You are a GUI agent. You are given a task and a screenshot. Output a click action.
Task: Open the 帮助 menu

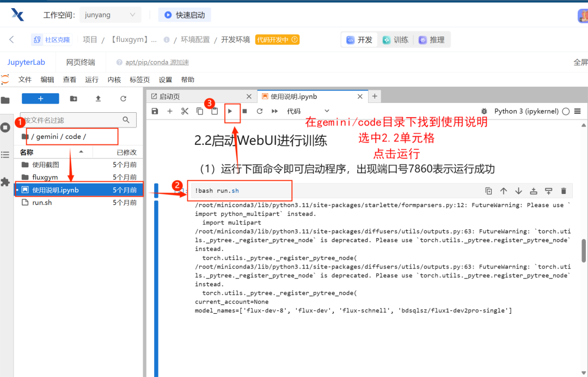(187, 80)
